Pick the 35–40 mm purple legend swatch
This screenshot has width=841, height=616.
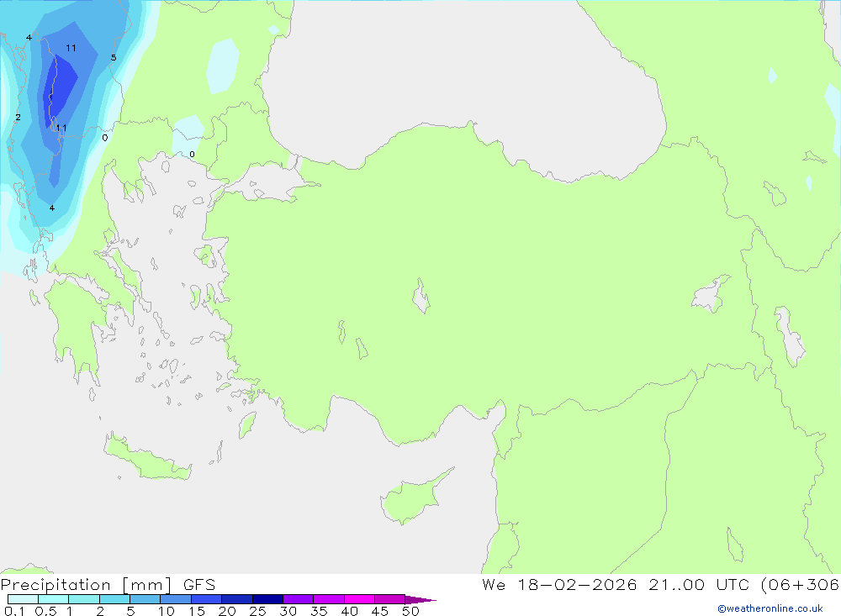(x=329, y=599)
